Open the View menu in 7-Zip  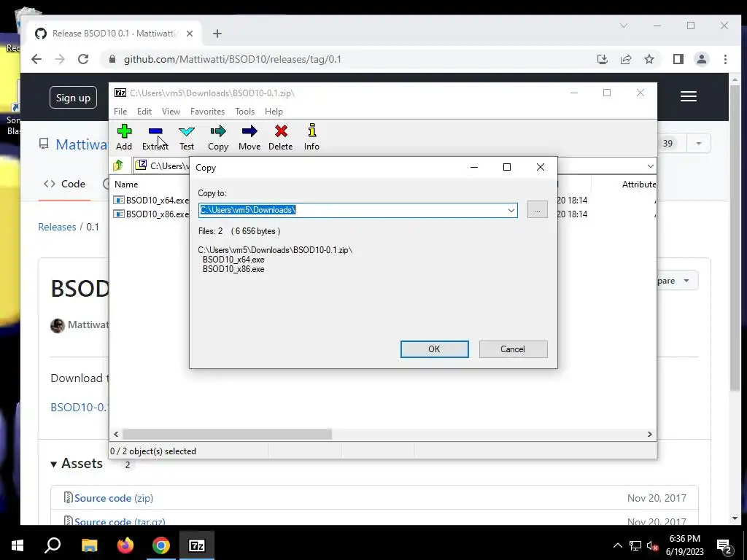pyautogui.click(x=171, y=111)
